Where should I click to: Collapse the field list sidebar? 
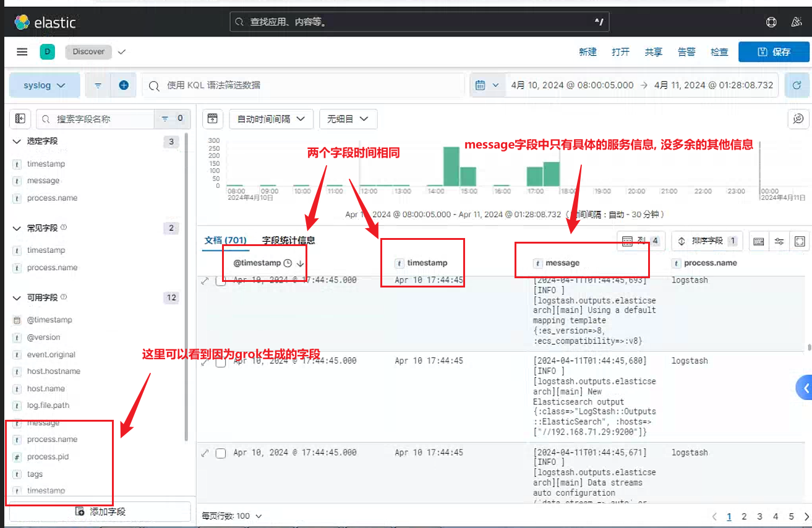click(x=20, y=119)
